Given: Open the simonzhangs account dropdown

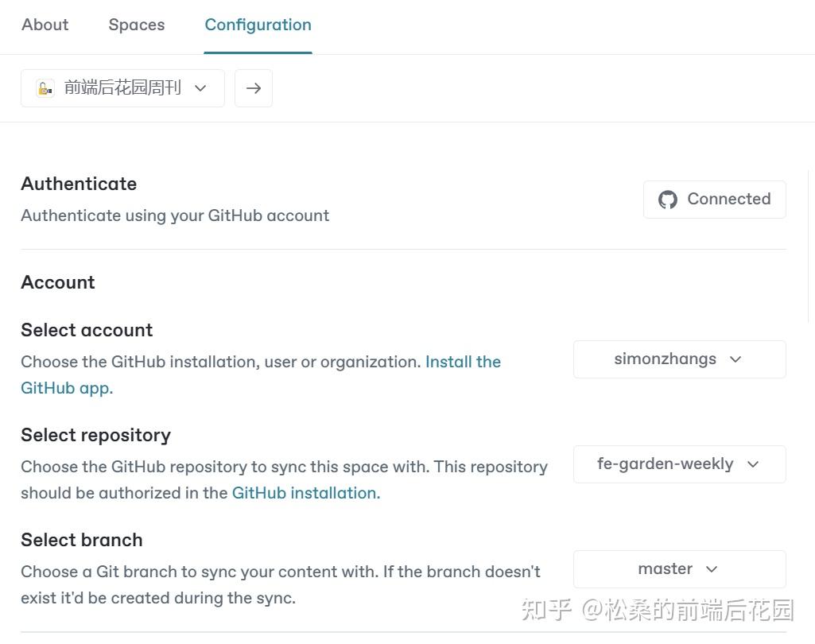Looking at the screenshot, I should coord(678,359).
